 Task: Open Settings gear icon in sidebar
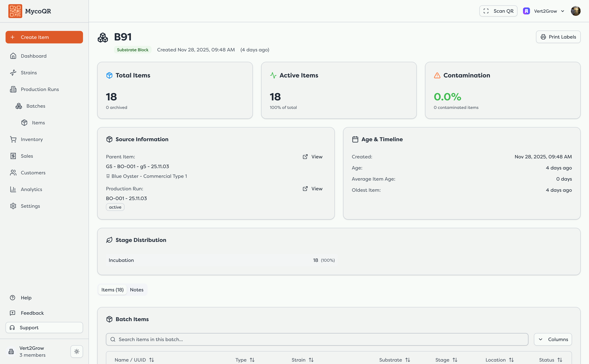click(x=13, y=206)
